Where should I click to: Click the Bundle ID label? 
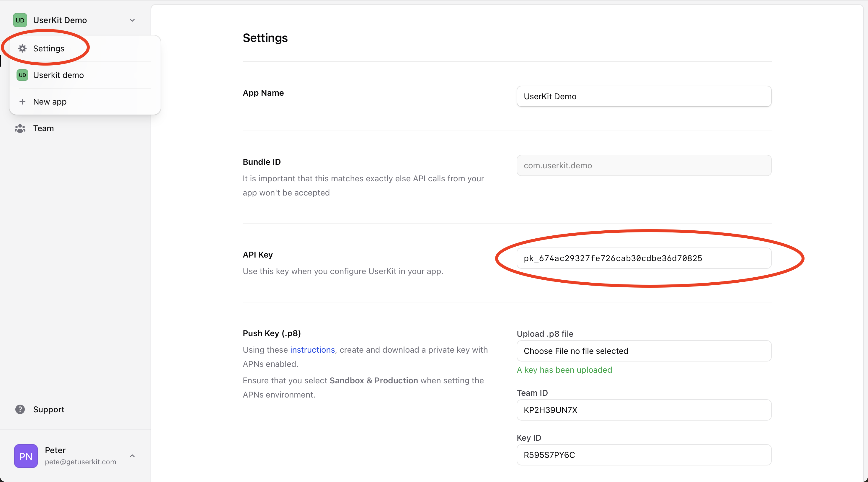(x=262, y=162)
